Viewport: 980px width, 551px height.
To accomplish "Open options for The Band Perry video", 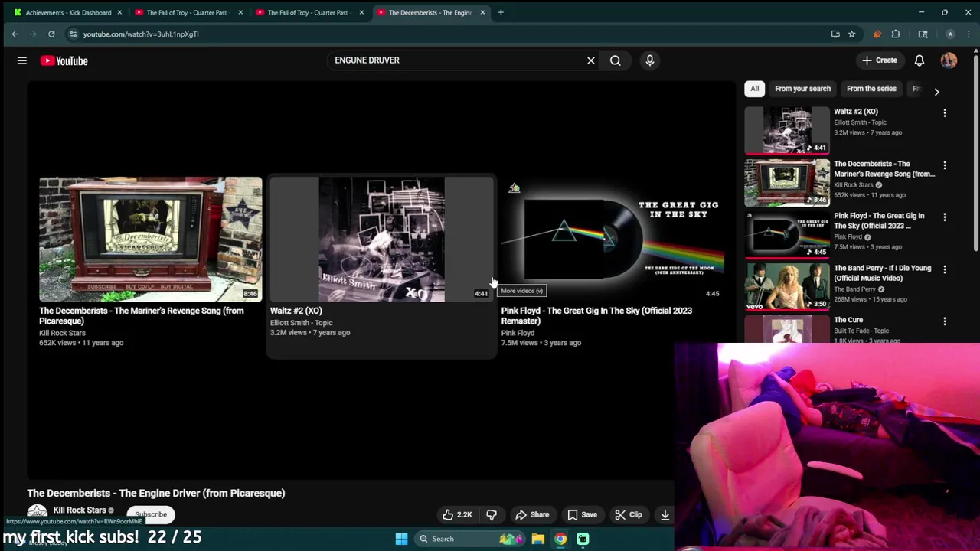I will (x=945, y=269).
